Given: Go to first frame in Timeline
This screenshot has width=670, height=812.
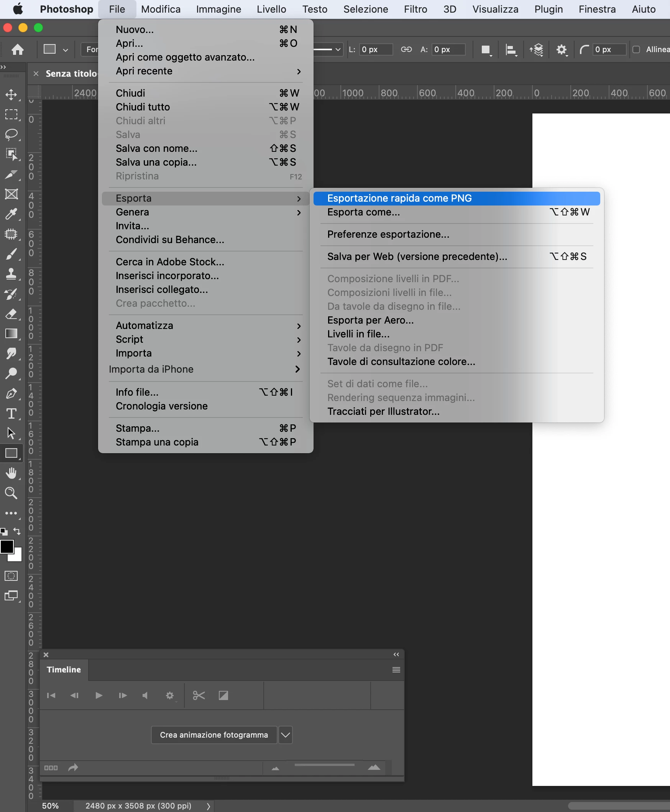Looking at the screenshot, I should [51, 695].
